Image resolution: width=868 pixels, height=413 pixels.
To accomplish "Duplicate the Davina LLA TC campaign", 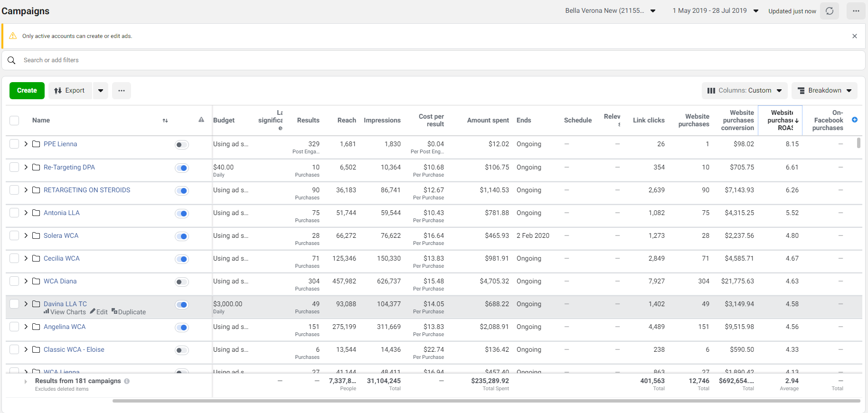I will pyautogui.click(x=129, y=312).
